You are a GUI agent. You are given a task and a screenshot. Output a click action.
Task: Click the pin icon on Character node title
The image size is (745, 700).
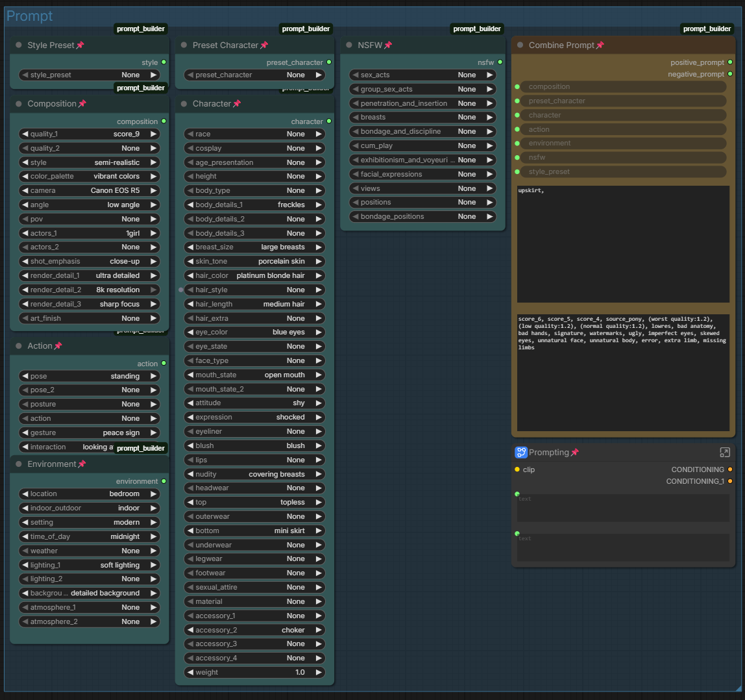tap(237, 104)
